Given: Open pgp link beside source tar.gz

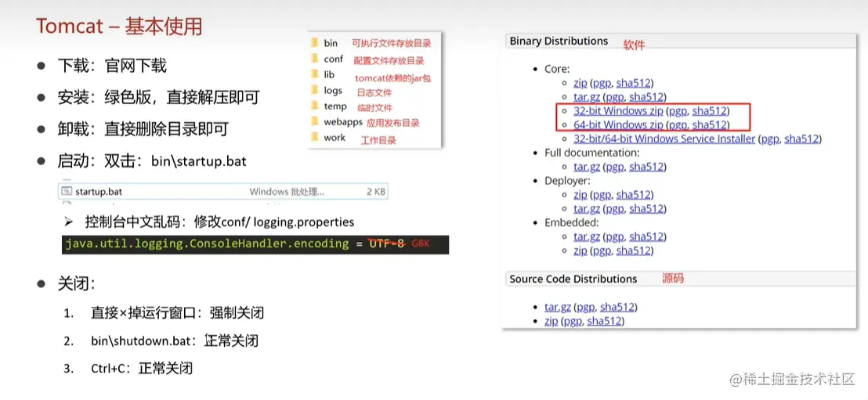Looking at the screenshot, I should point(585,307).
